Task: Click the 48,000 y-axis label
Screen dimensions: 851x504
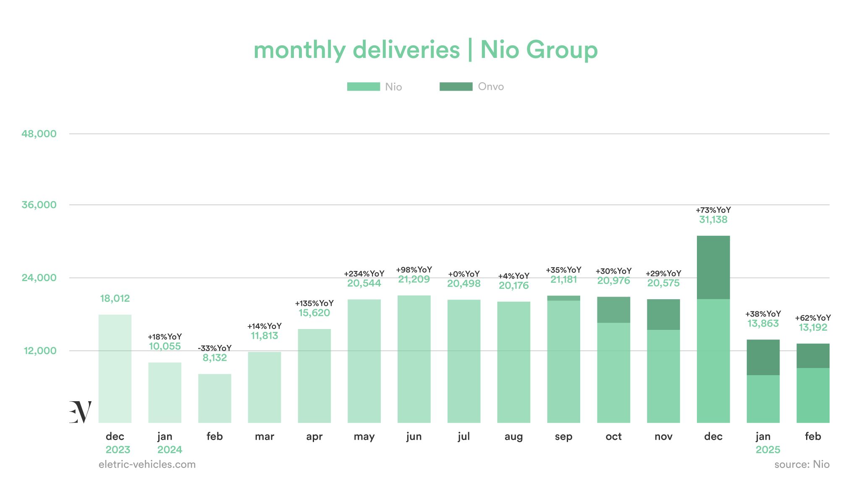Action: [x=39, y=134]
